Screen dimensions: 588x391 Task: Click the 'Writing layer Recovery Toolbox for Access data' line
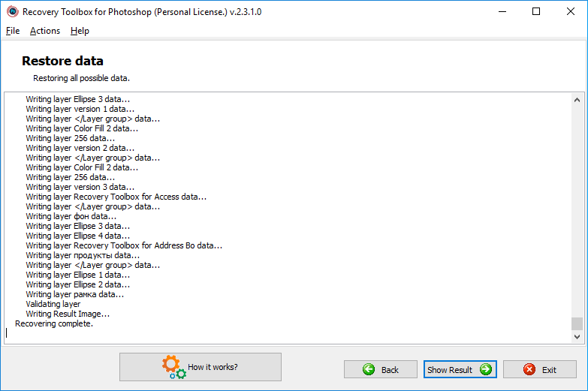click(116, 197)
